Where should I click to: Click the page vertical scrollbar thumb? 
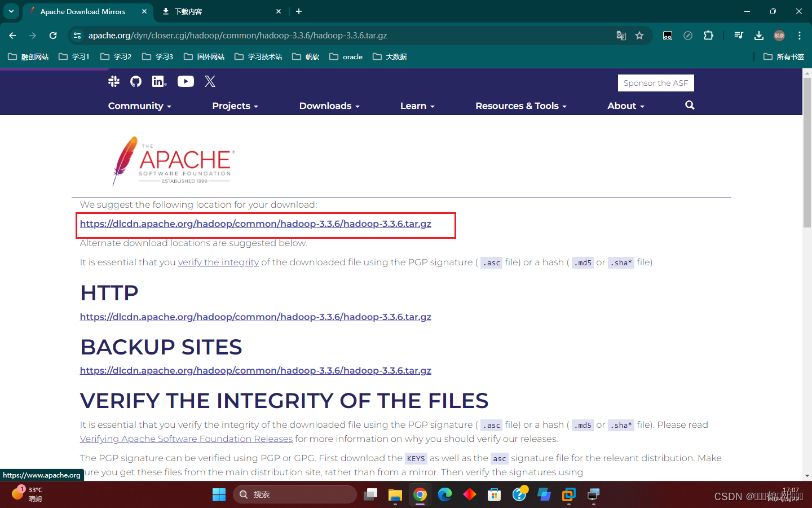click(x=807, y=152)
